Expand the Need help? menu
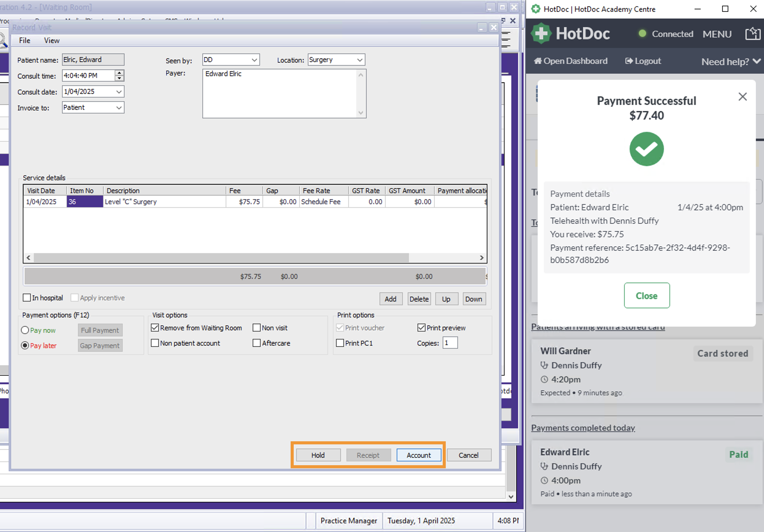Viewport: 764px width, 532px height. tap(731, 61)
